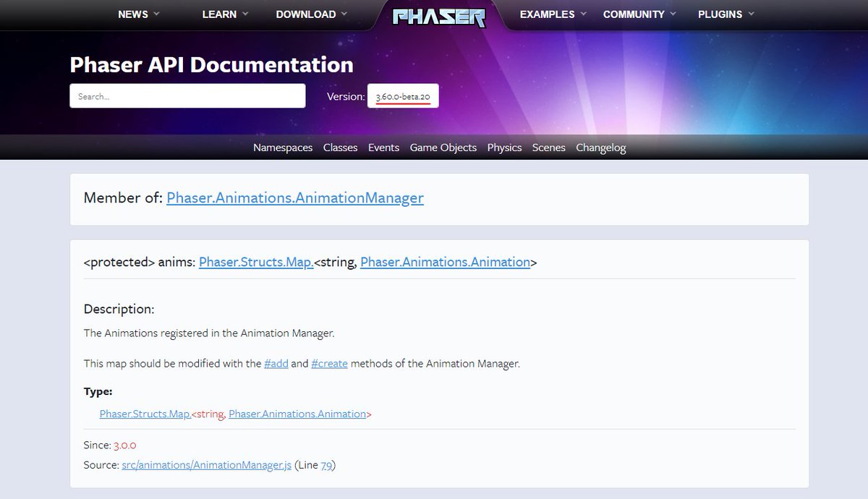Click the Since 3.0.0 version value
The image size is (868, 499).
(x=125, y=445)
